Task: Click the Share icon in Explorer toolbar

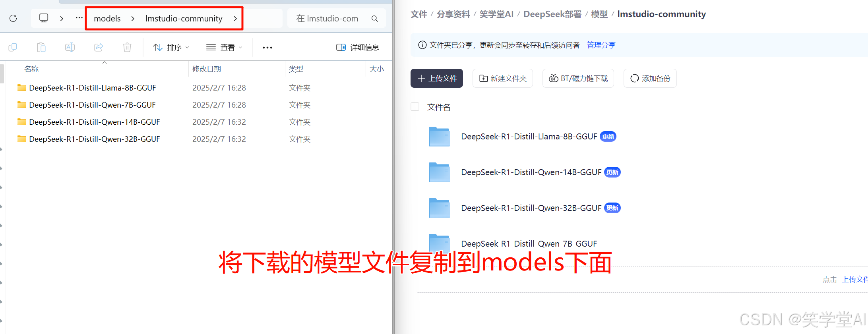Action: pyautogui.click(x=99, y=47)
